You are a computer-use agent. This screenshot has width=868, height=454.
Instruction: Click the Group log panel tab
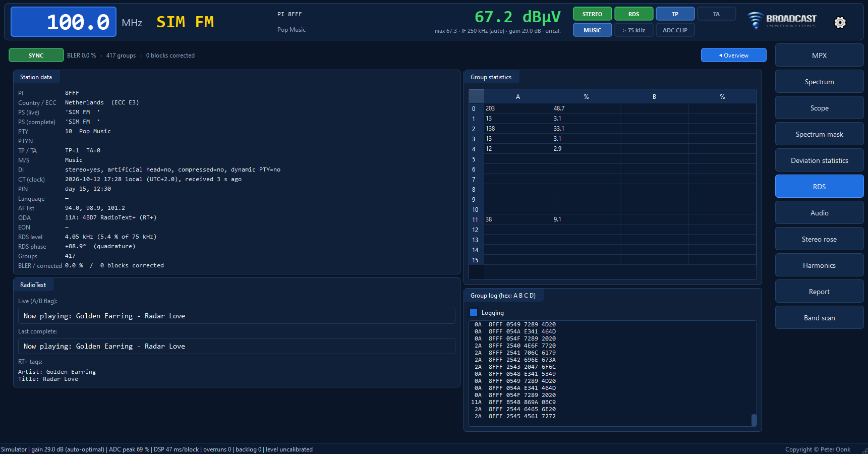(x=503, y=296)
